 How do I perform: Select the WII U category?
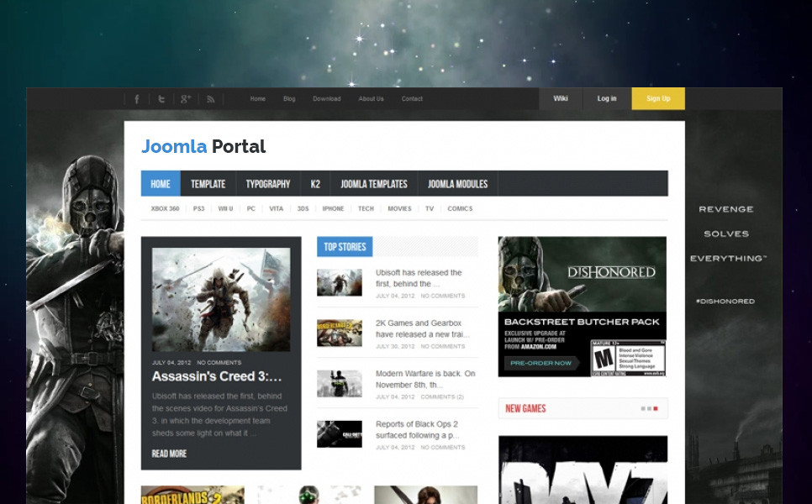[226, 208]
